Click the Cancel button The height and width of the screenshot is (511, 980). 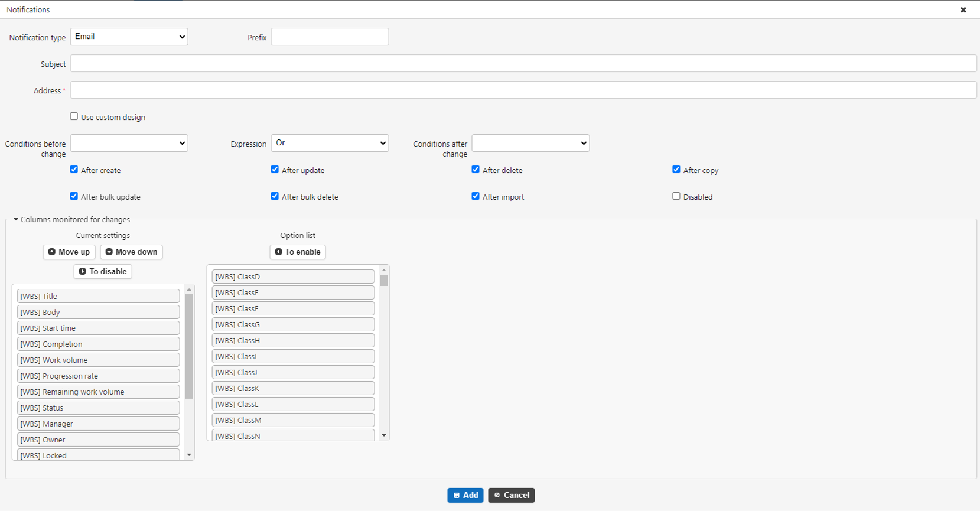[x=512, y=495]
